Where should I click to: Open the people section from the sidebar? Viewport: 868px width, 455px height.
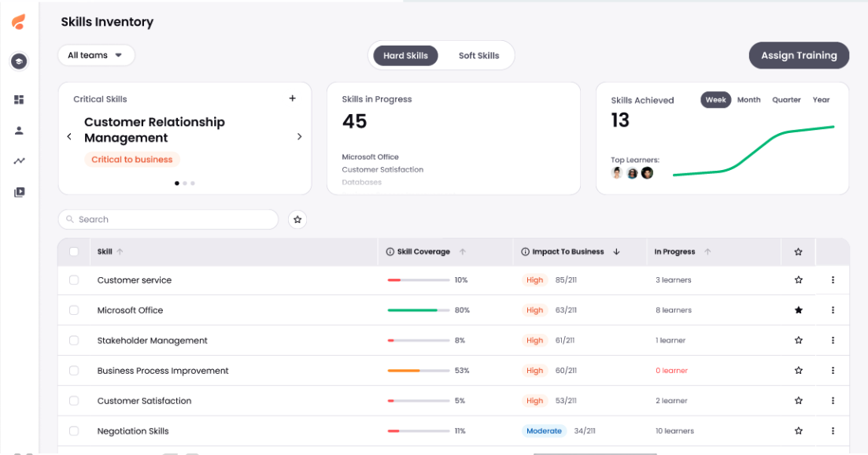[18, 131]
